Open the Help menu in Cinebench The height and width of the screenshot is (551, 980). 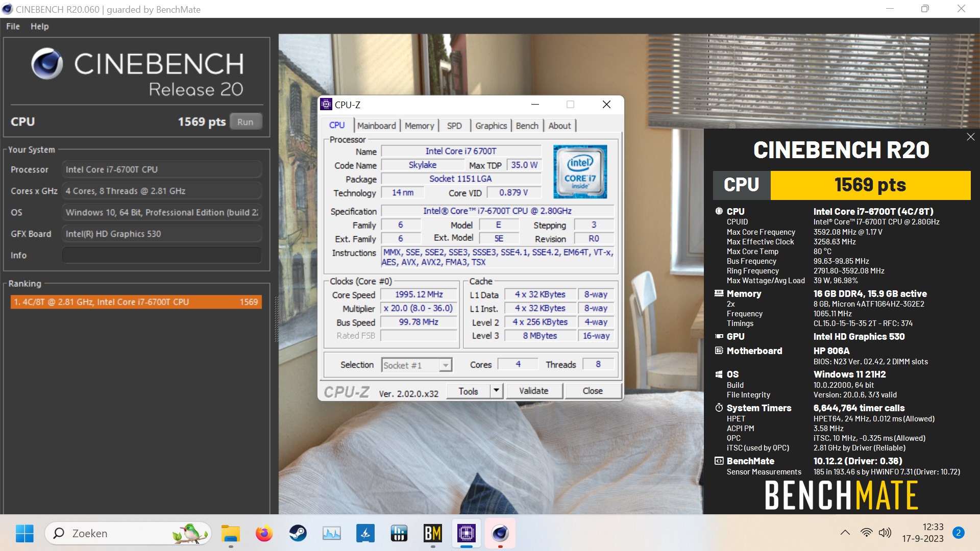(39, 26)
